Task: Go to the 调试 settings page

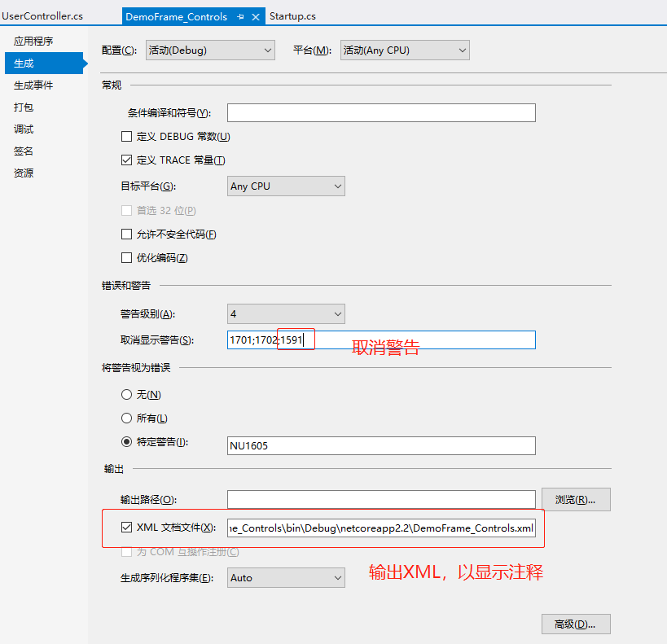Action: (24, 129)
